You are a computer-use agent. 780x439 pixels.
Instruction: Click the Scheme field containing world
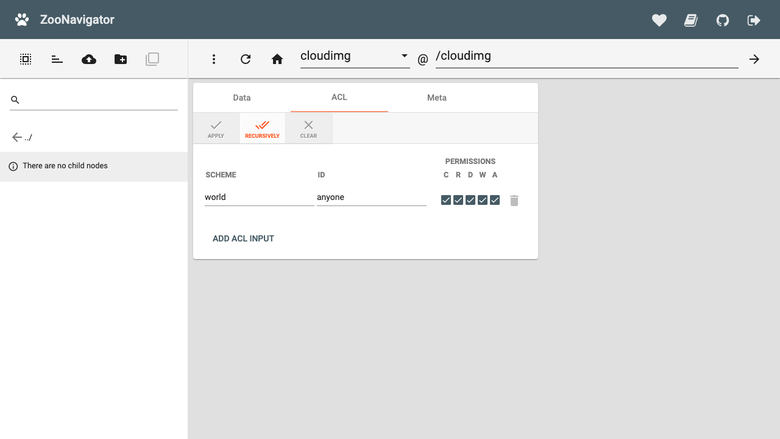(x=259, y=197)
